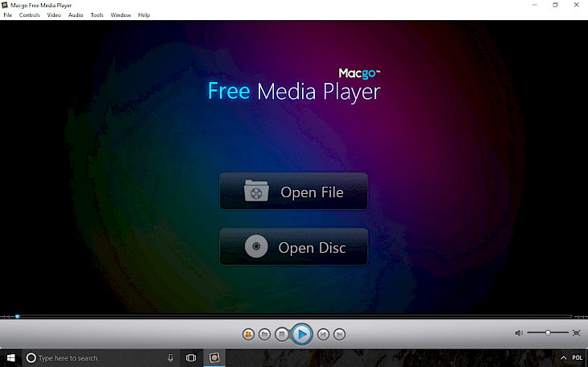Screen dimensions: 588x367
Task: Close the Macgo Free Media Player window
Action: pyautogui.click(x=577, y=5)
